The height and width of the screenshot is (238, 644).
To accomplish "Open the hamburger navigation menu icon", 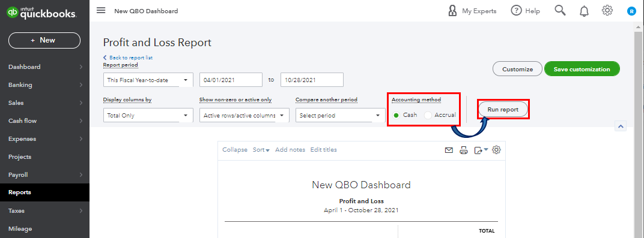I will click(101, 10).
